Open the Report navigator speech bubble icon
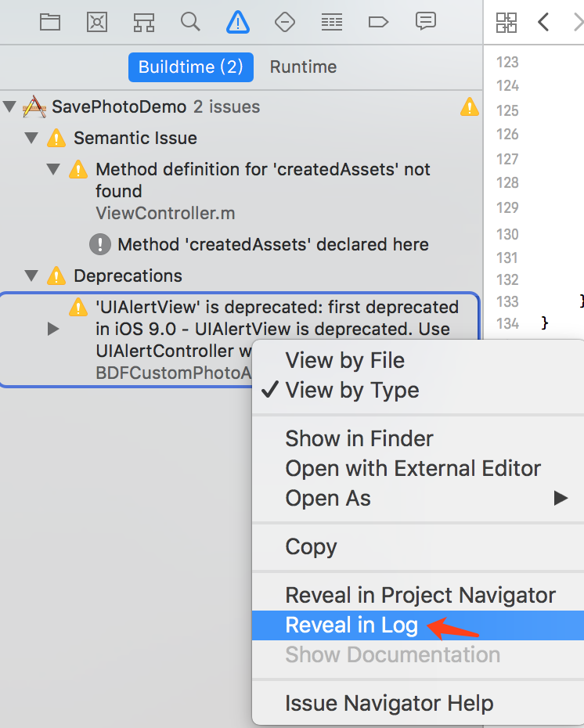 click(x=425, y=21)
